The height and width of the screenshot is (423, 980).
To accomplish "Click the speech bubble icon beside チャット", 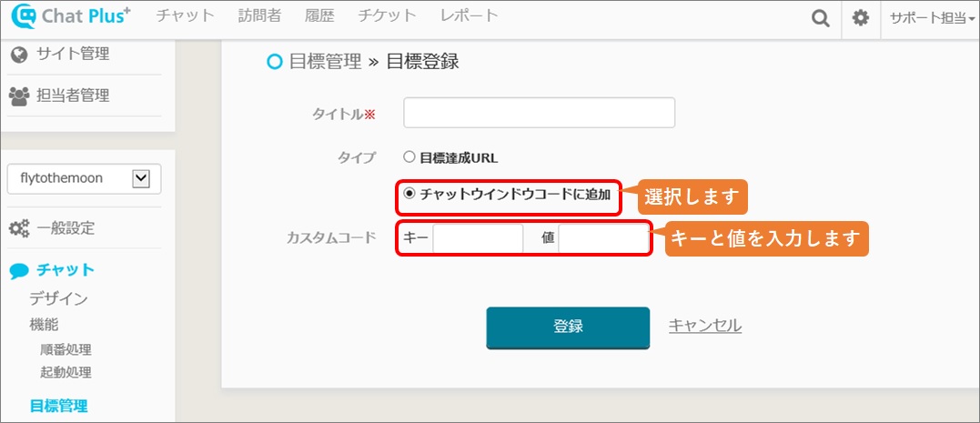I will coord(19,270).
